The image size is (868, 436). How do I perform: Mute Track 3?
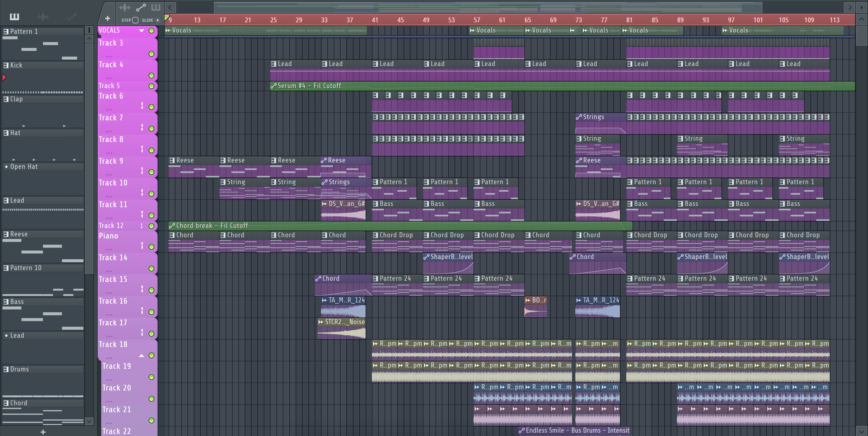152,54
